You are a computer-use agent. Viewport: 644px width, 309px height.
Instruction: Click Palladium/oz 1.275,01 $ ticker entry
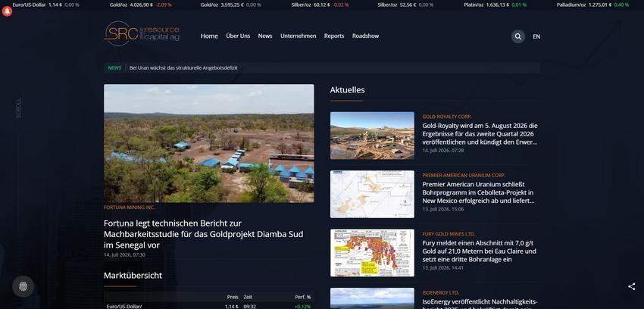click(592, 5)
